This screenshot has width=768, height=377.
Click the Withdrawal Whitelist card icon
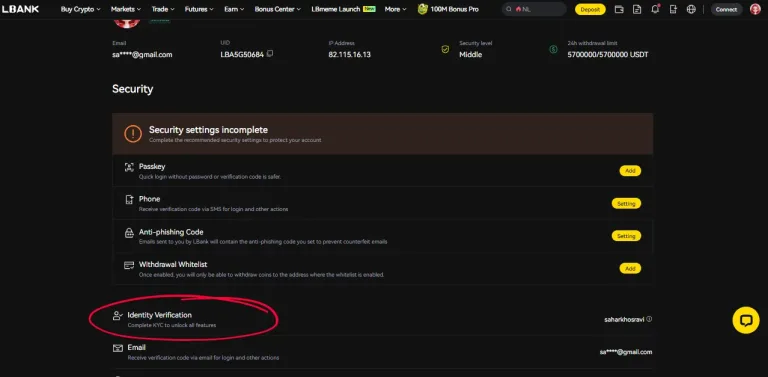click(x=129, y=265)
